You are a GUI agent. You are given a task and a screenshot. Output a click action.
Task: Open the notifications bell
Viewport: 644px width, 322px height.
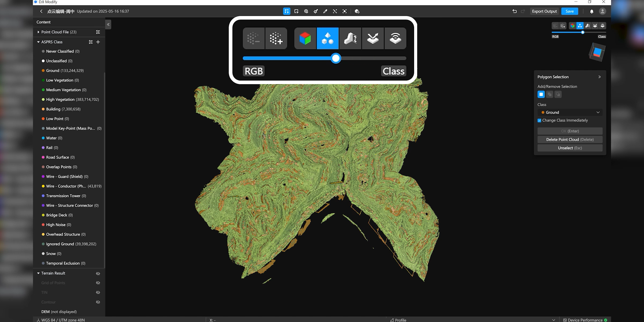click(x=592, y=11)
